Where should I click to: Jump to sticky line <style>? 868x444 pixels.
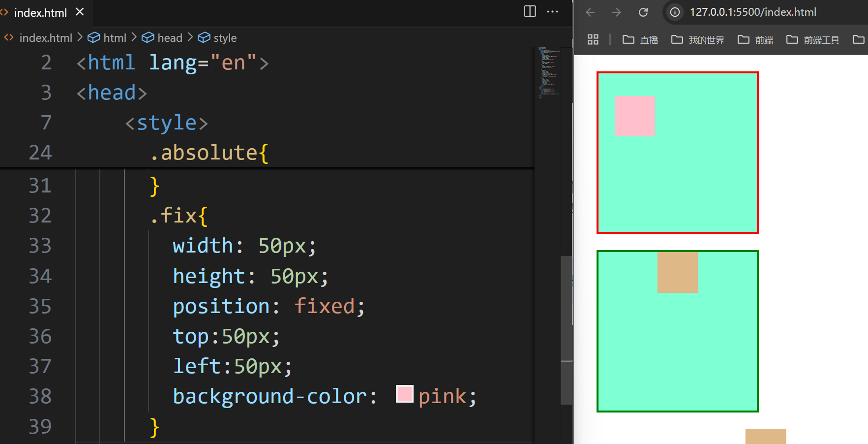point(167,123)
